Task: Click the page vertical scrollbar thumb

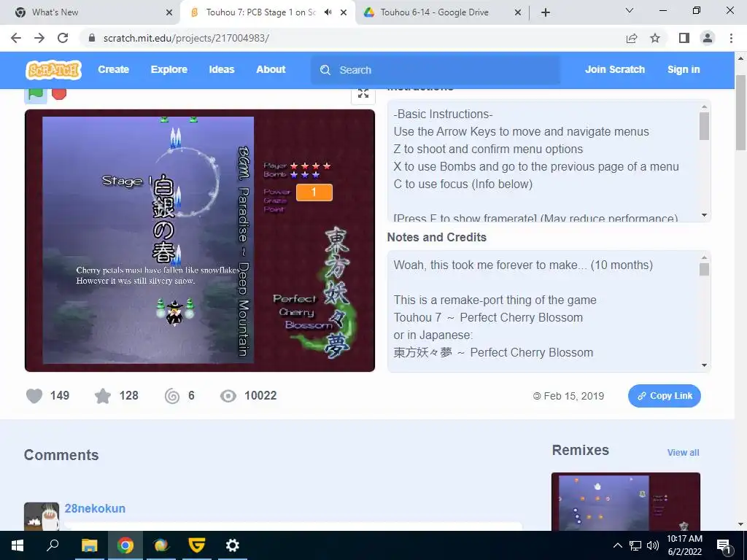Action: [x=741, y=112]
